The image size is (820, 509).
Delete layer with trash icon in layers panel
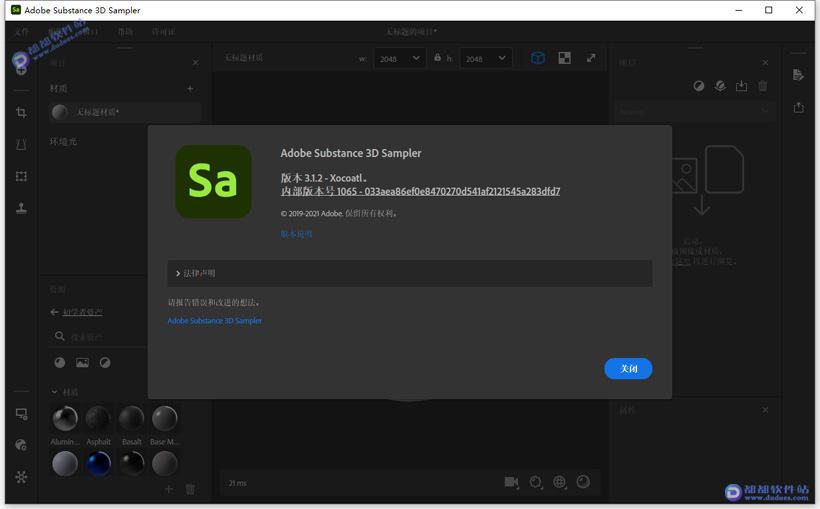[x=763, y=86]
